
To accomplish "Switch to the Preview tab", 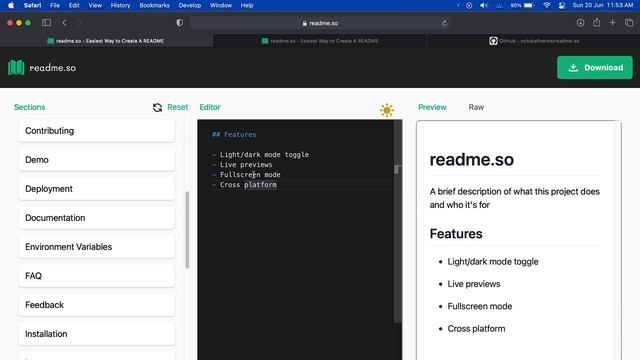I will coord(432,107).
